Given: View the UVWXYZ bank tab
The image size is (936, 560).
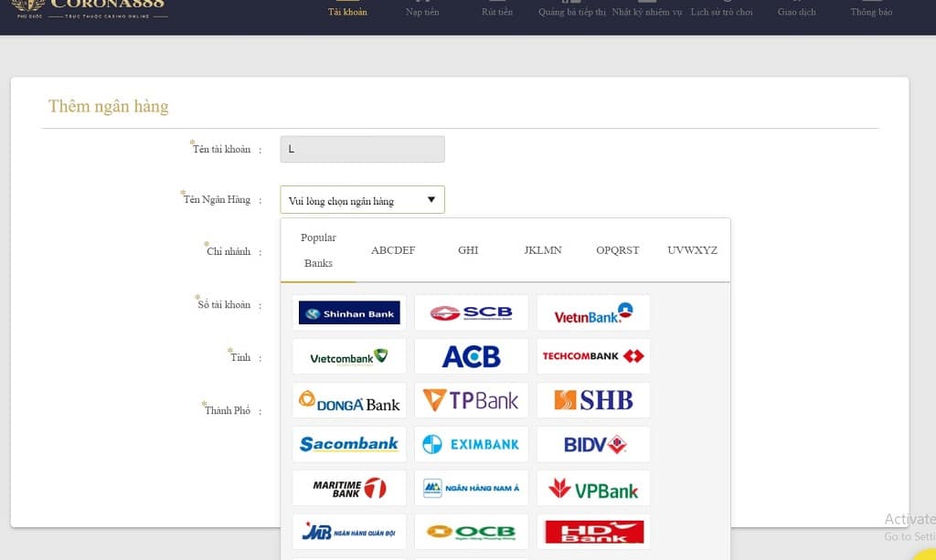Looking at the screenshot, I should tap(693, 250).
